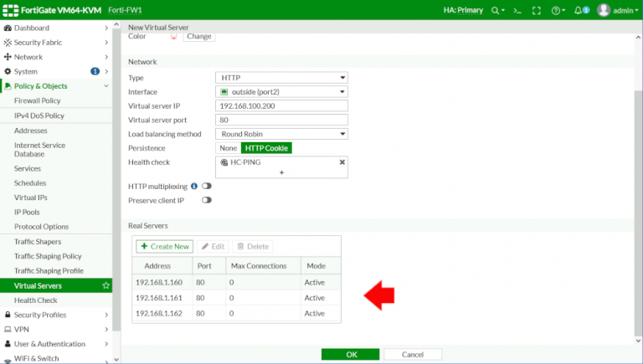Expand the Dashboard menu chevron
The width and height of the screenshot is (643, 364).
coord(106,28)
